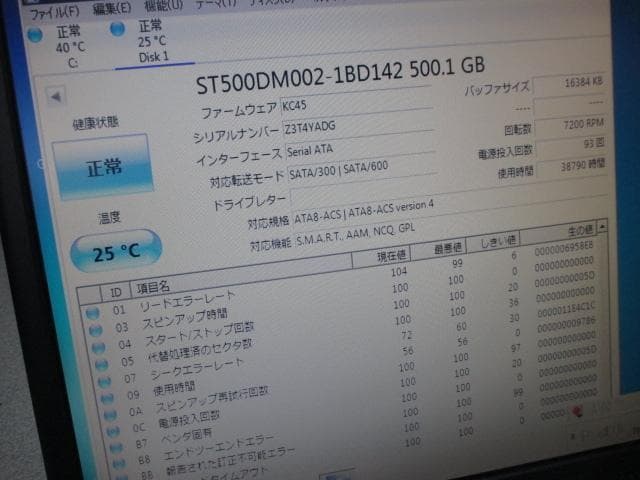Click status icon for B8 エンドツーエンドエラー
Viewport: 640px width, 480px height.
(x=119, y=464)
